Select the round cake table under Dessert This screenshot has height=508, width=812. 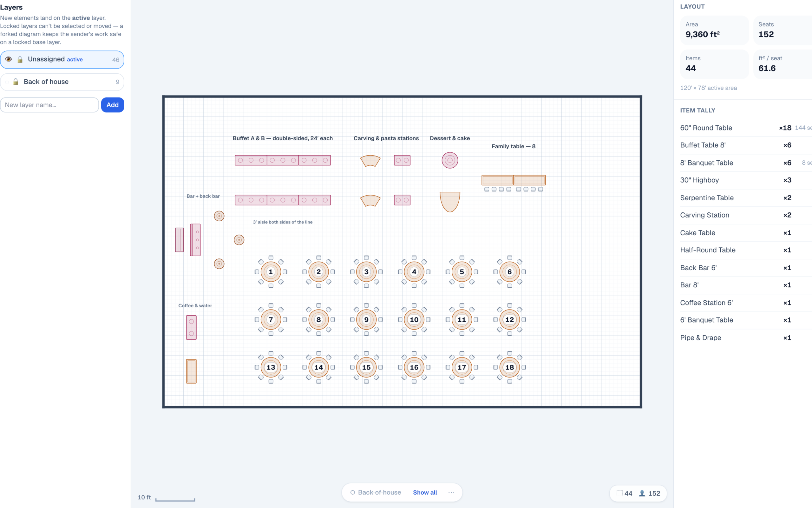(x=450, y=160)
